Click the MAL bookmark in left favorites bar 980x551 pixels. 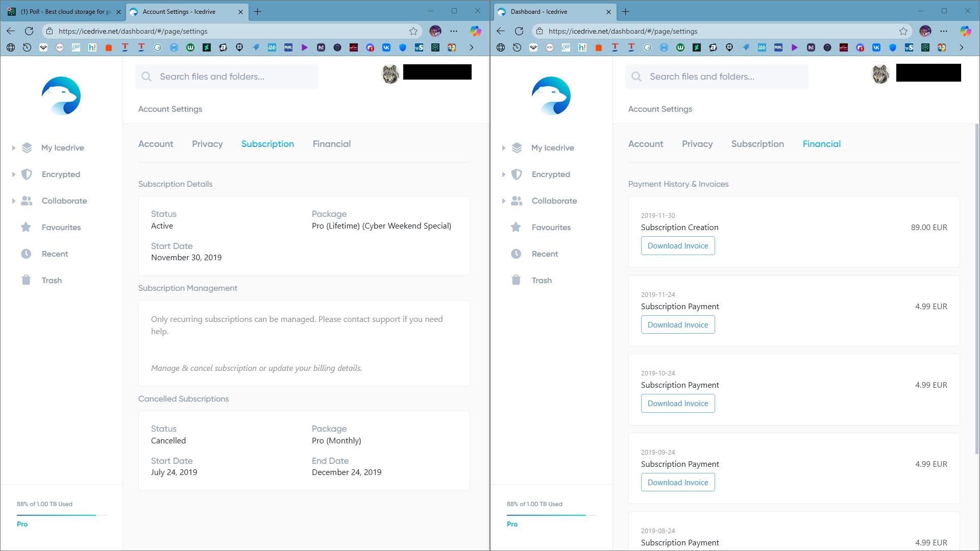point(288,47)
